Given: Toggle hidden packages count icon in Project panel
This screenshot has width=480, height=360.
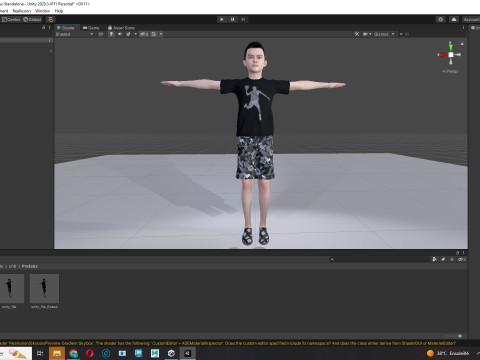Looking at the screenshot, I should pos(462,259).
